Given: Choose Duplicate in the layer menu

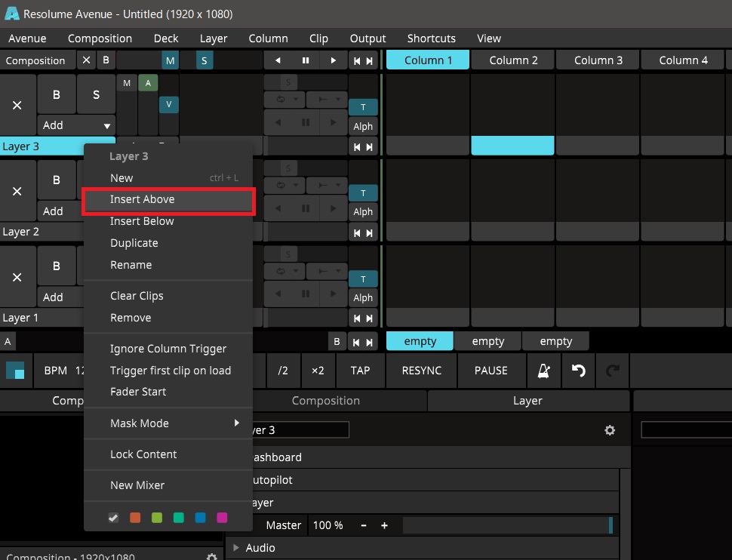Looking at the screenshot, I should 168,243.
